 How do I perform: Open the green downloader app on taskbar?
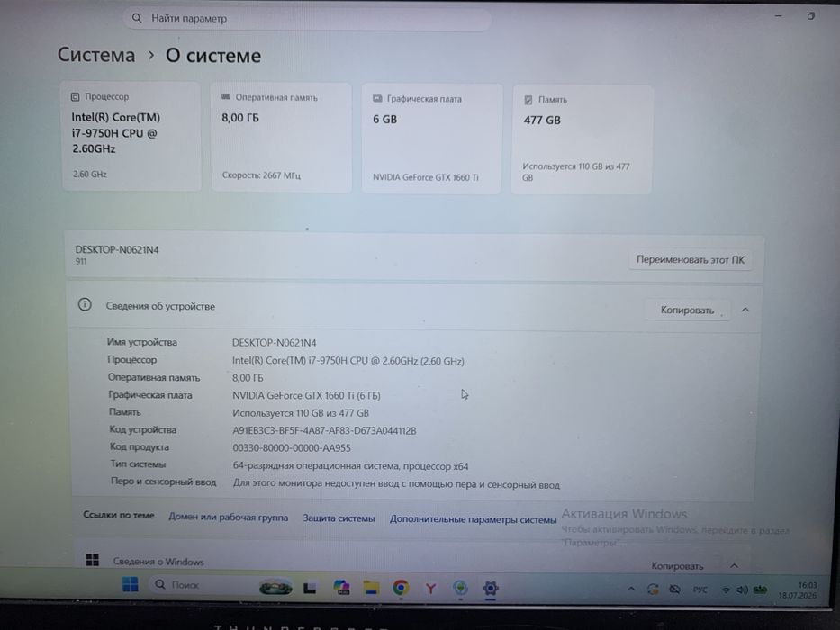pos(460,589)
